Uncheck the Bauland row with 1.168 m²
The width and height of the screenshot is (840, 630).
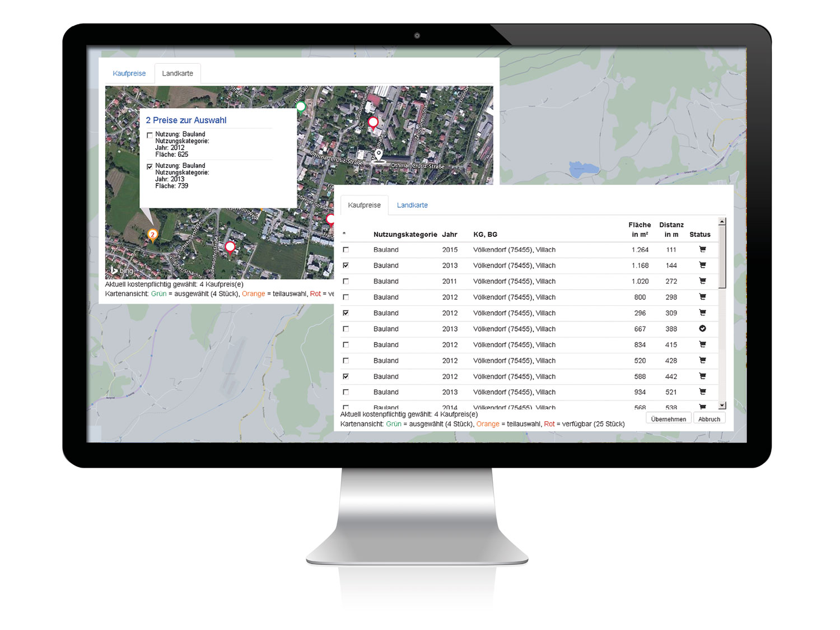click(x=346, y=265)
